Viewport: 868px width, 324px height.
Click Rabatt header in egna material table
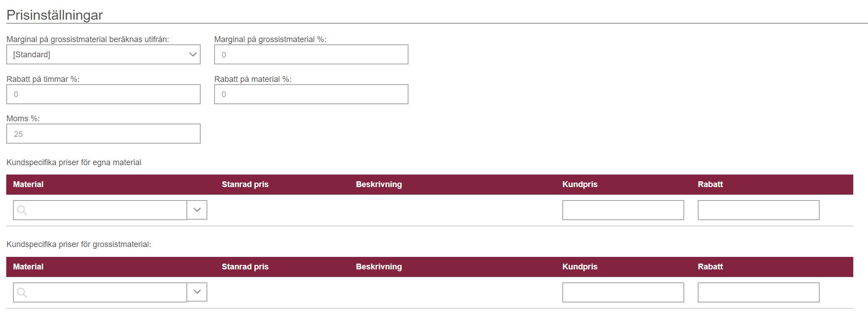point(710,184)
